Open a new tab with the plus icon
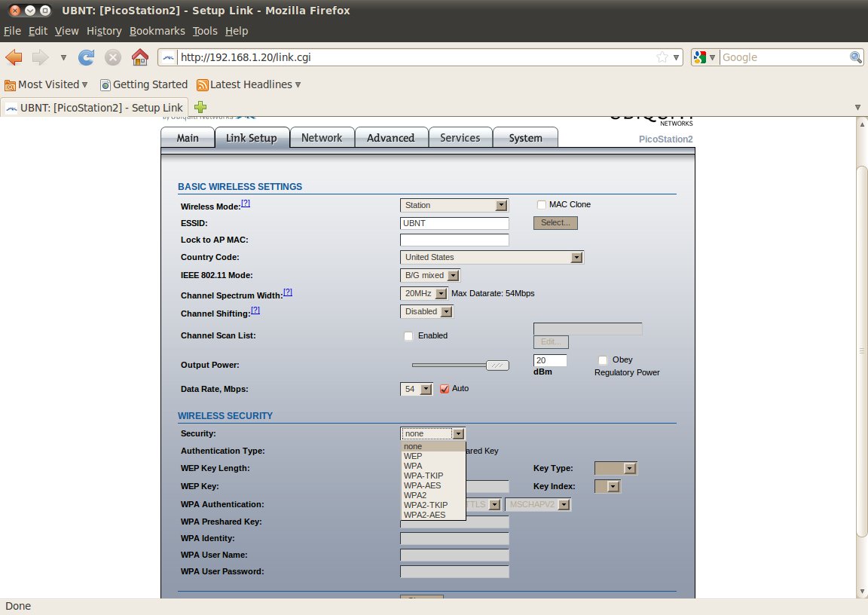This screenshot has height=615, width=868. pos(200,107)
